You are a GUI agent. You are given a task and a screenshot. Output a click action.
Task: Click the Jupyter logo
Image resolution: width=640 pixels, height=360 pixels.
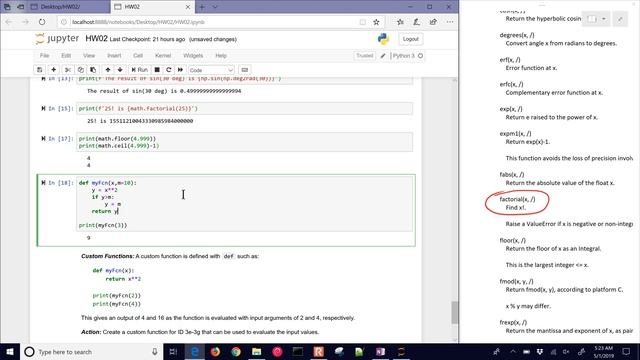tap(57, 39)
